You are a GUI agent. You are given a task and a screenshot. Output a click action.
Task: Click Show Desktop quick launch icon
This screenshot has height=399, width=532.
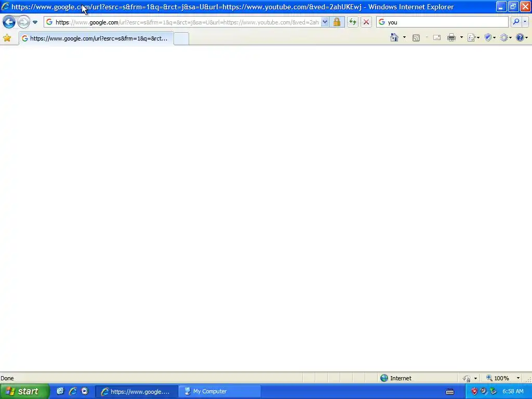tap(60, 391)
